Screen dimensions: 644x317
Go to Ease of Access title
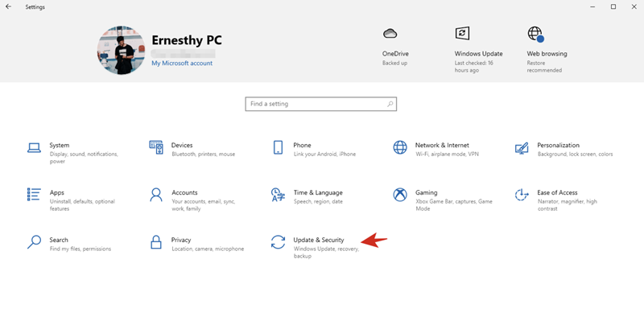tap(557, 192)
